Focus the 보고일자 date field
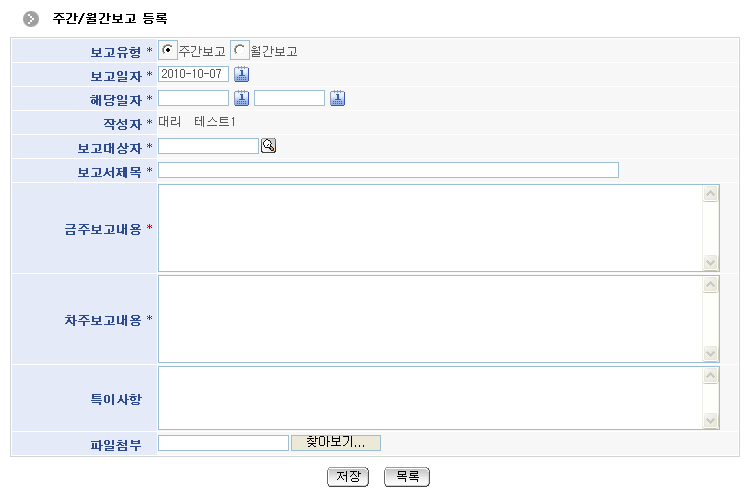Viewport: 752px width, 497px height. [x=193, y=74]
